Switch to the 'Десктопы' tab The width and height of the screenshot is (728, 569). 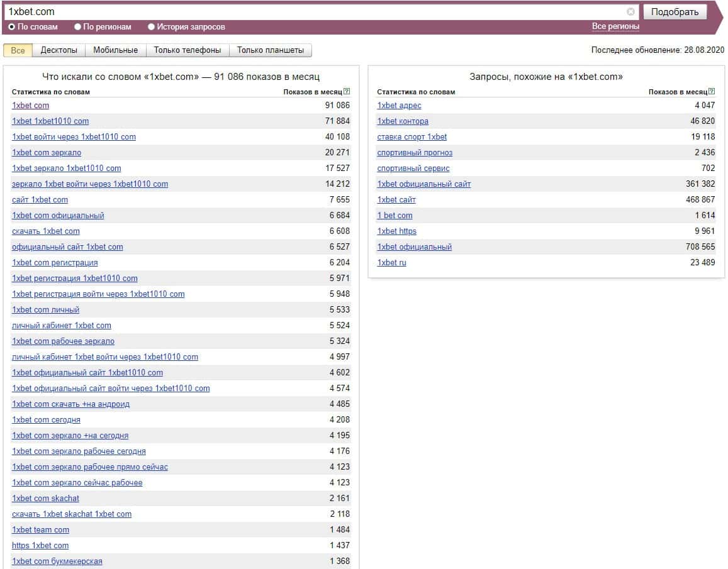tap(59, 50)
